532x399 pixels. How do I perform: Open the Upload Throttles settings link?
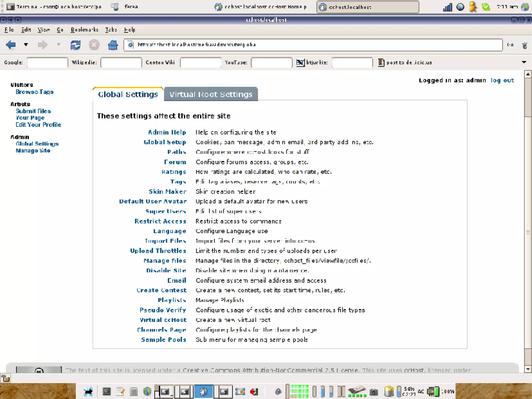click(x=158, y=251)
